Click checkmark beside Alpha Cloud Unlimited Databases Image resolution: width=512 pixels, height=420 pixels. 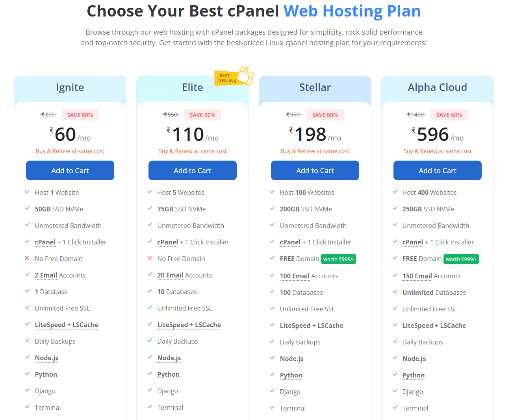coord(395,292)
